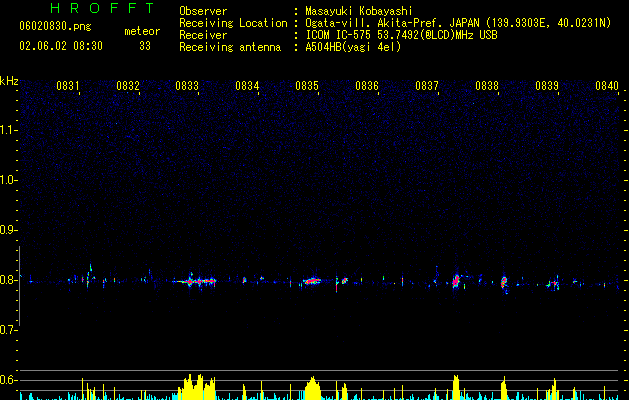Screen dimensions: 629x400
Task: Click the Receiving antenna label
Action: [230, 47]
